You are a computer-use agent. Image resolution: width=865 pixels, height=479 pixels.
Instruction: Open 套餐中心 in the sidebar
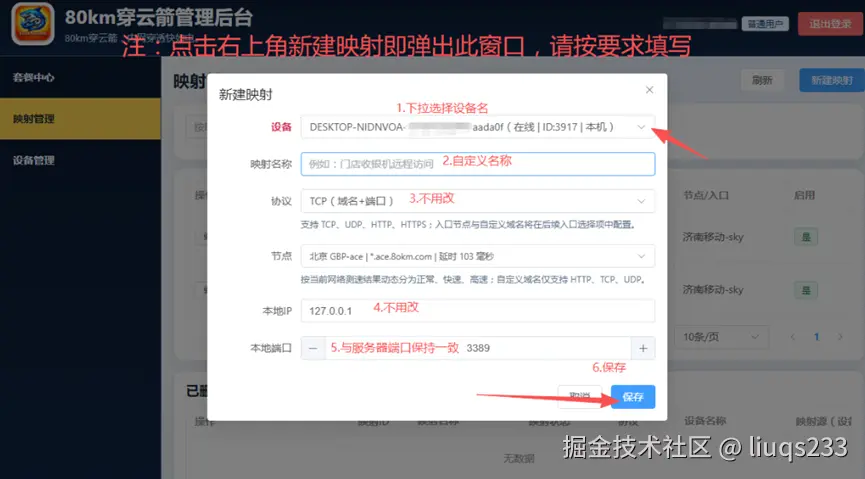(x=81, y=77)
